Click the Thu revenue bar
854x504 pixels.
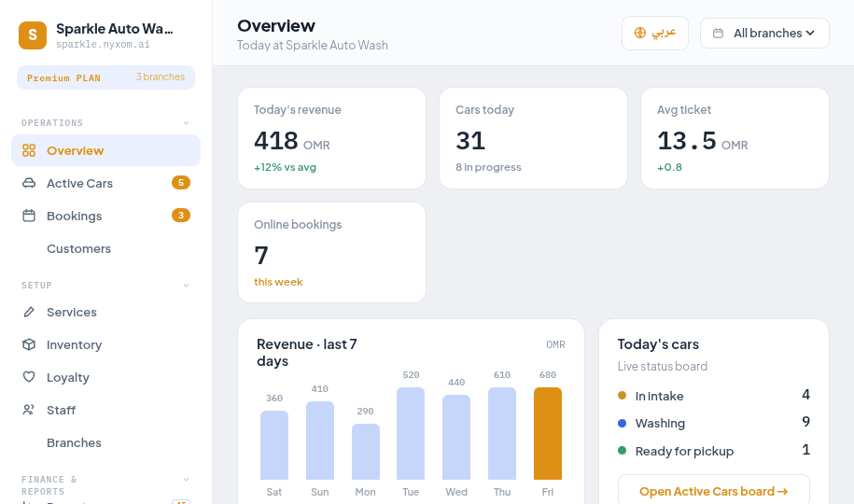coord(502,434)
